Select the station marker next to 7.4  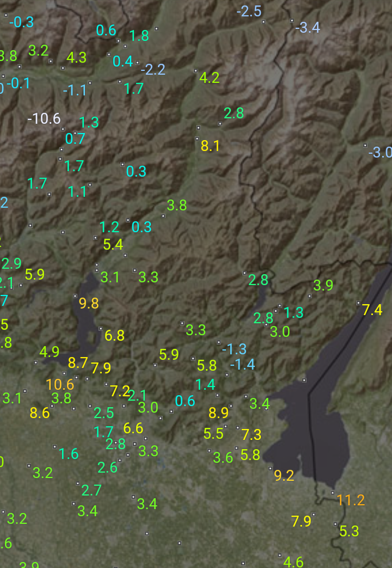click(x=358, y=303)
